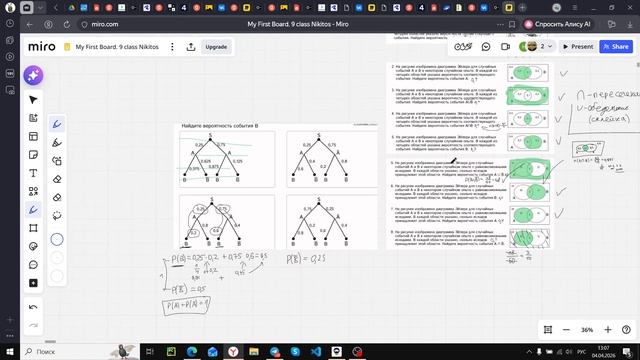Start a video call
The height and width of the screenshot is (360, 640).
point(505,47)
